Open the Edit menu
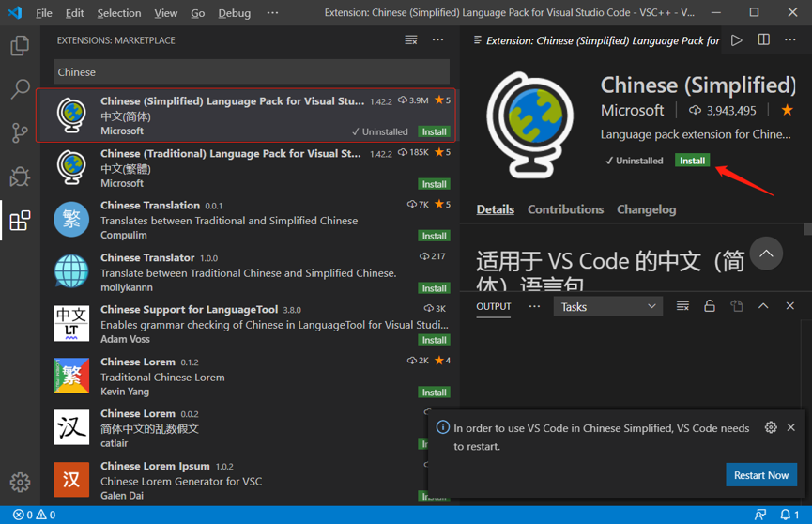The image size is (812, 524). tap(74, 13)
